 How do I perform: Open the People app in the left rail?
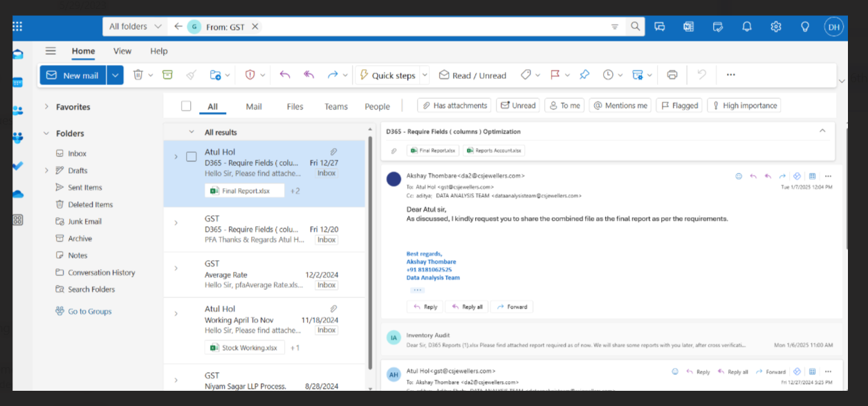pyautogui.click(x=17, y=110)
